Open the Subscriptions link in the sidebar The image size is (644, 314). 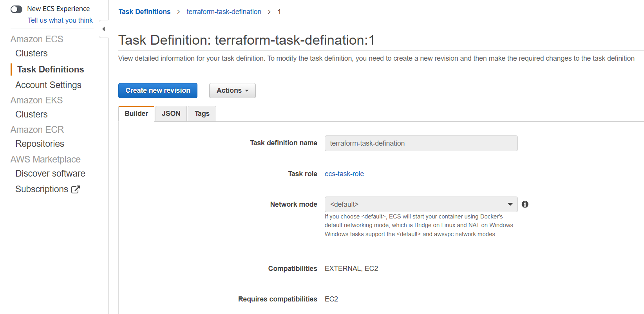click(x=42, y=189)
